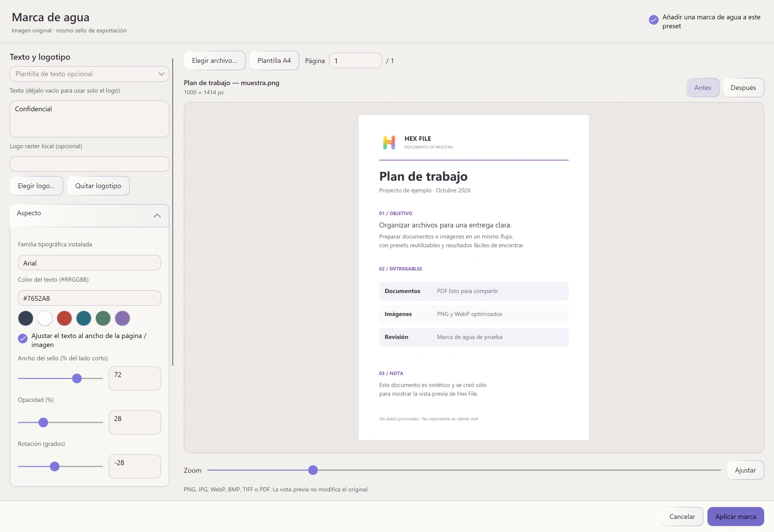Click the Ajustar zoom button

coord(745,470)
